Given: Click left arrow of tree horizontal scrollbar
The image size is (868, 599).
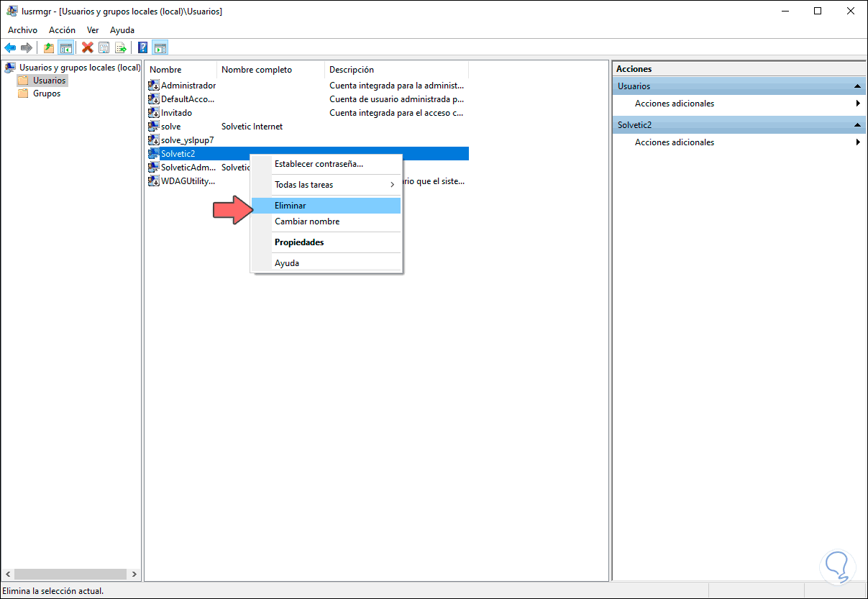Looking at the screenshot, I should [x=8, y=575].
